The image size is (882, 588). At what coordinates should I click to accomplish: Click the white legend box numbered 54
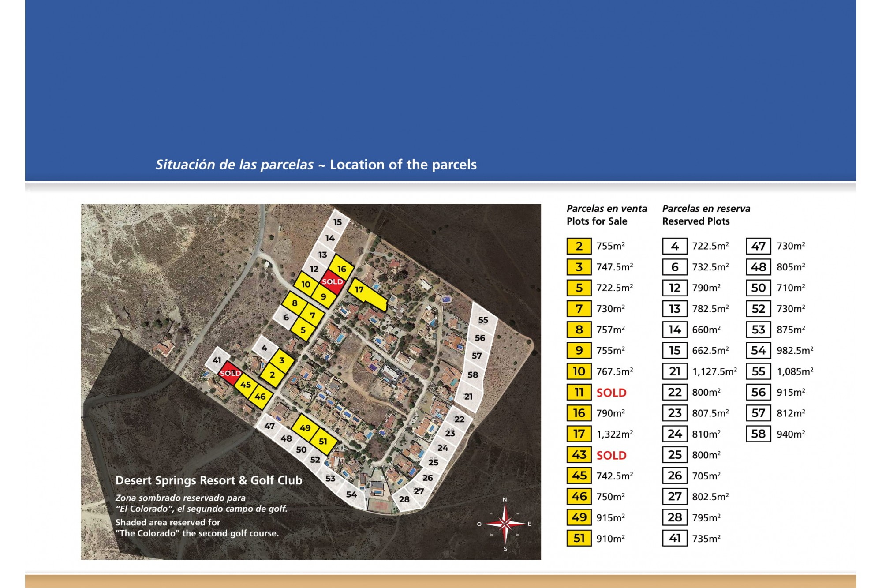coord(759,351)
